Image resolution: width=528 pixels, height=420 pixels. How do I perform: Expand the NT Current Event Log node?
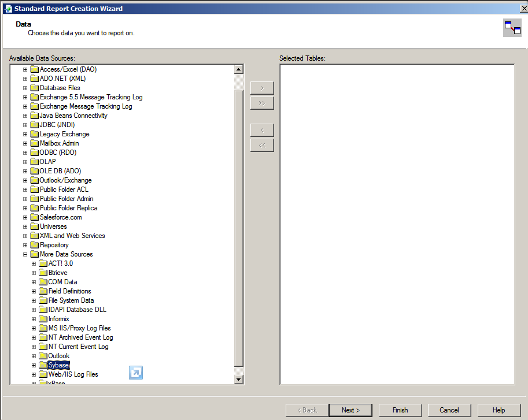[x=34, y=347]
